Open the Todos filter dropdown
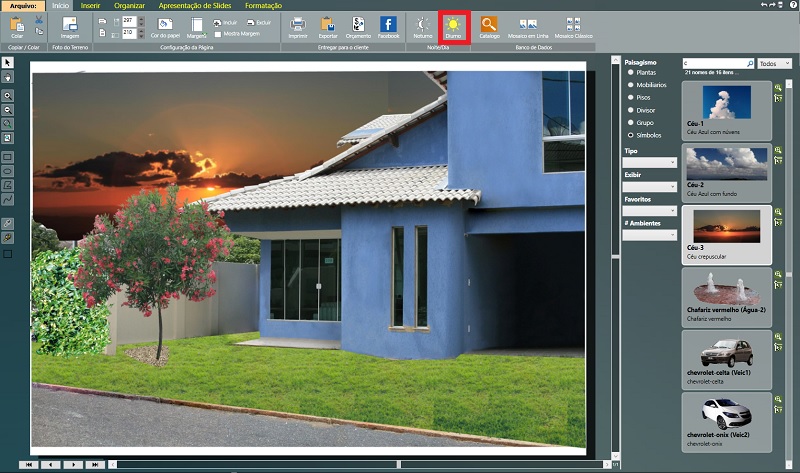This screenshot has width=800, height=473. tap(775, 63)
